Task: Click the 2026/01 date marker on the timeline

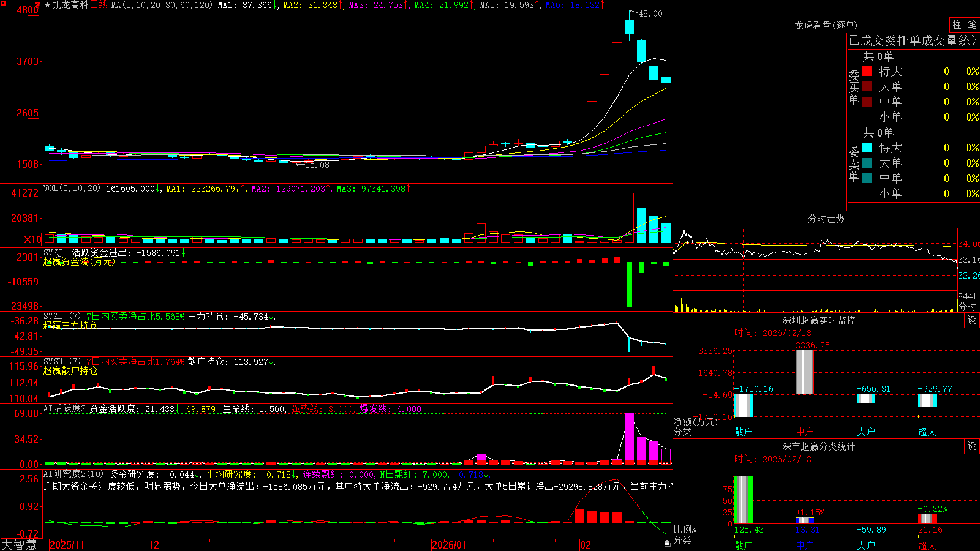Action: click(x=449, y=545)
